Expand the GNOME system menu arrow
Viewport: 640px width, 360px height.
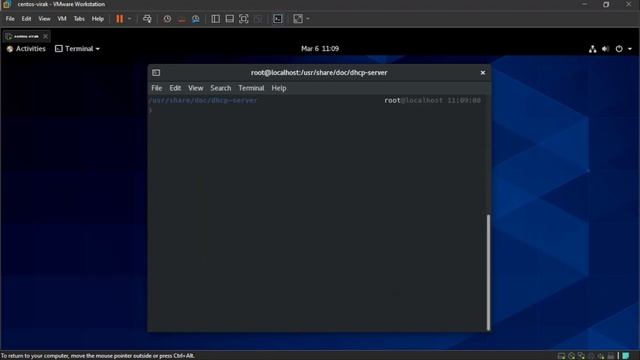point(630,49)
